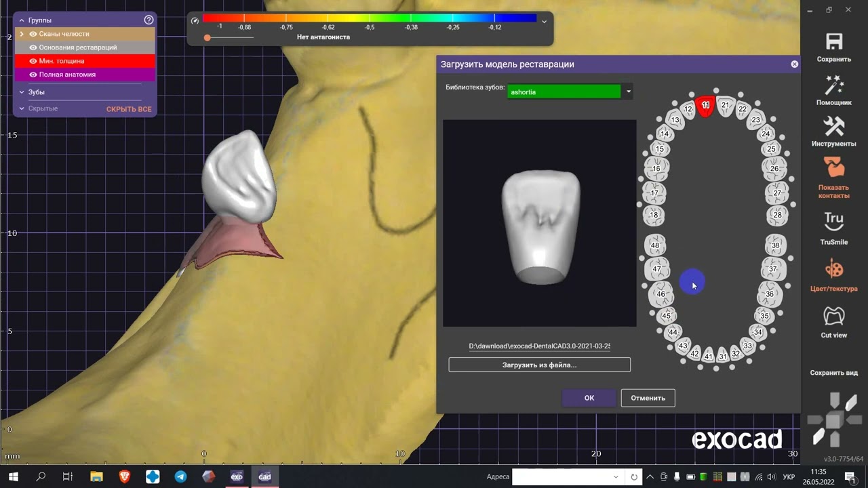The width and height of the screenshot is (868, 488).
Task: Launch TruSmile rendering
Action: coord(833,222)
